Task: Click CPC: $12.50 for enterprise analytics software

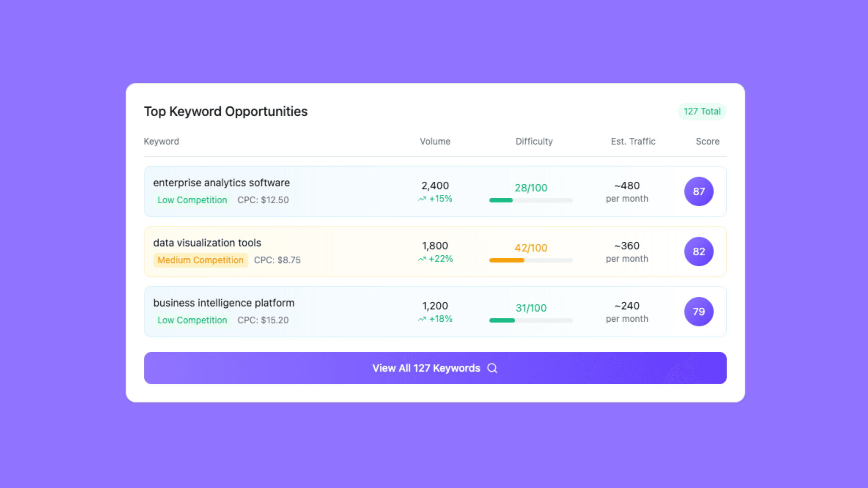Action: 262,200
